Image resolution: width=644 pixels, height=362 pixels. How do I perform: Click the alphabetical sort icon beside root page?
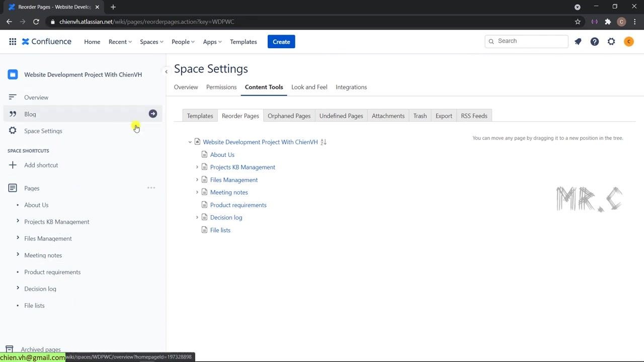click(324, 142)
